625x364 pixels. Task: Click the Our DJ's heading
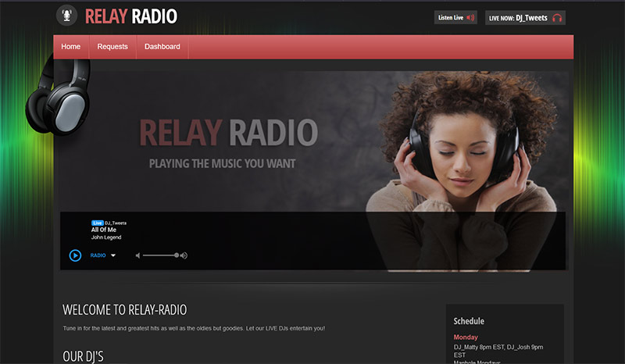pos(83,356)
